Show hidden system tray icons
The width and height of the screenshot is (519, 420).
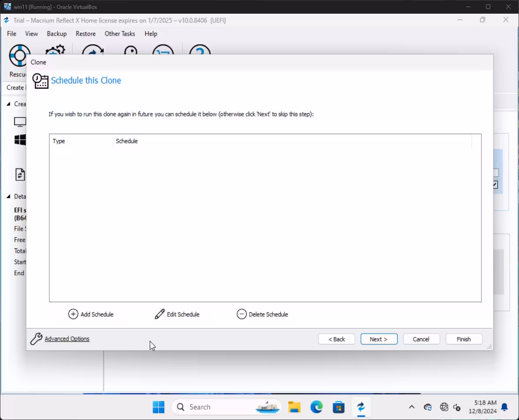pos(412,407)
